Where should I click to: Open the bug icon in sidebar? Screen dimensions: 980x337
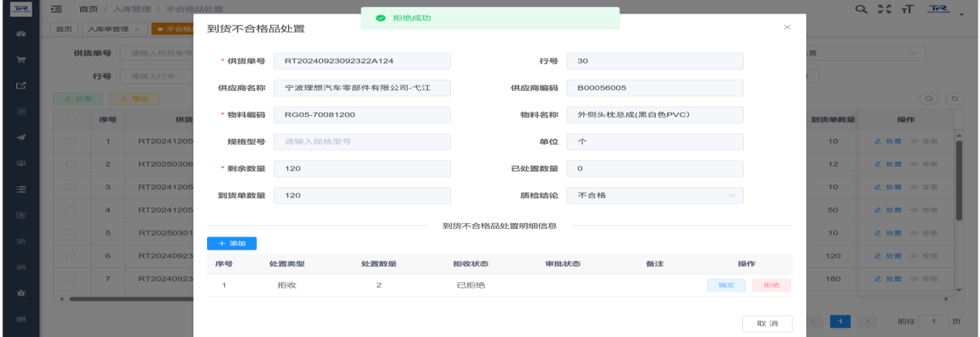coord(21,293)
